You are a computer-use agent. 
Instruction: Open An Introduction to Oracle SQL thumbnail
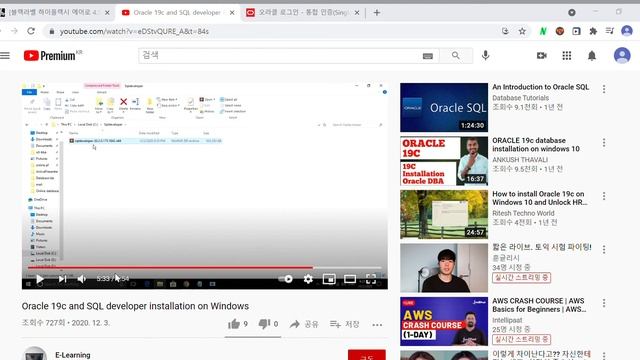(x=444, y=107)
